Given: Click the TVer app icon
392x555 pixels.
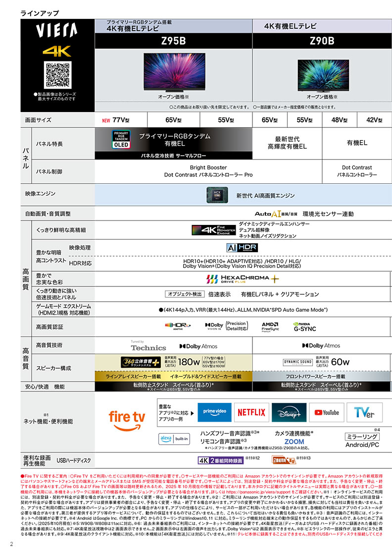Looking at the screenshot, I should [364, 412].
